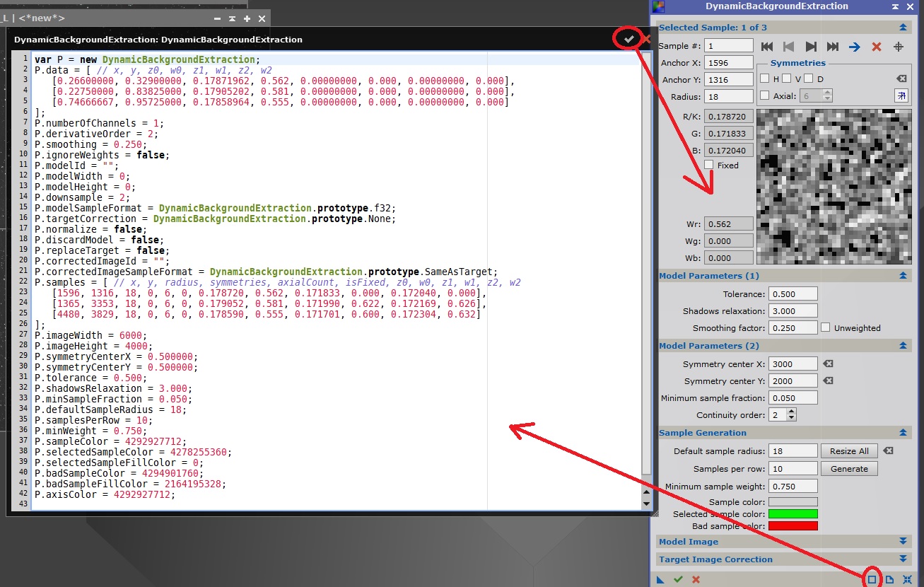924x587 pixels.
Task: Collapse the Sample Generation section
Action: (x=903, y=433)
